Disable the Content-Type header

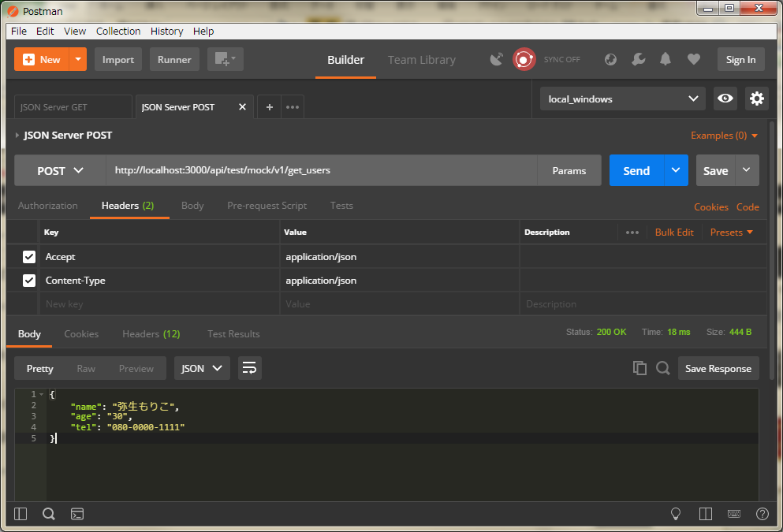(x=28, y=280)
